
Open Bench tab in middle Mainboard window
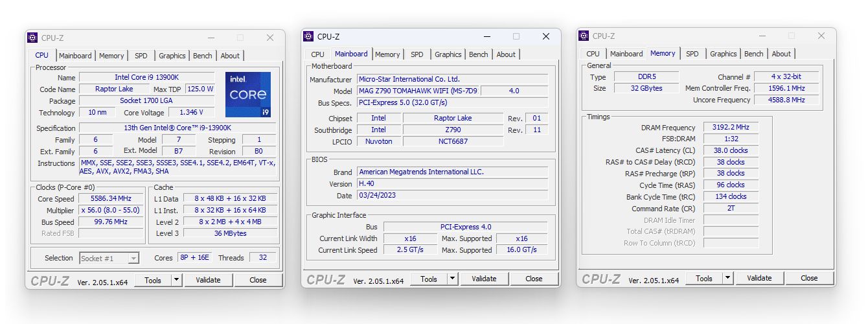pyautogui.click(x=479, y=54)
